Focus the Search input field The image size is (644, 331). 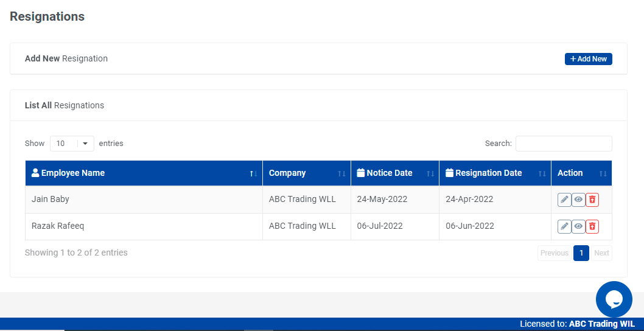click(564, 144)
